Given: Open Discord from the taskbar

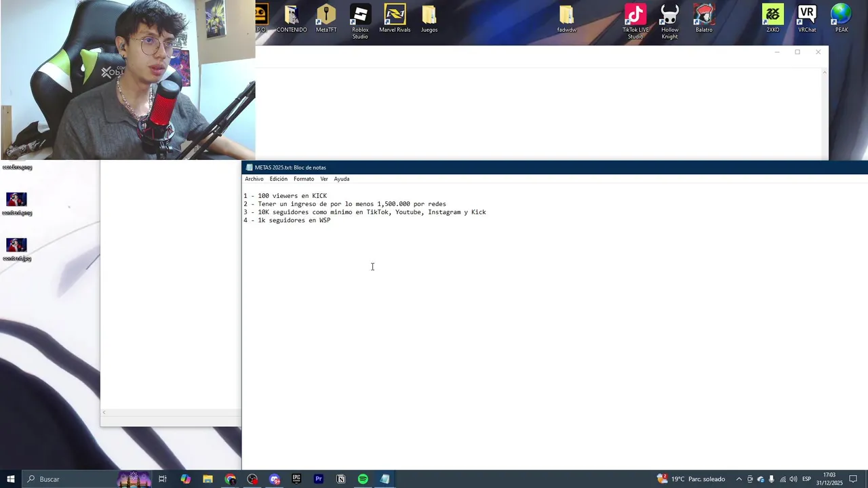Looking at the screenshot, I should (274, 479).
